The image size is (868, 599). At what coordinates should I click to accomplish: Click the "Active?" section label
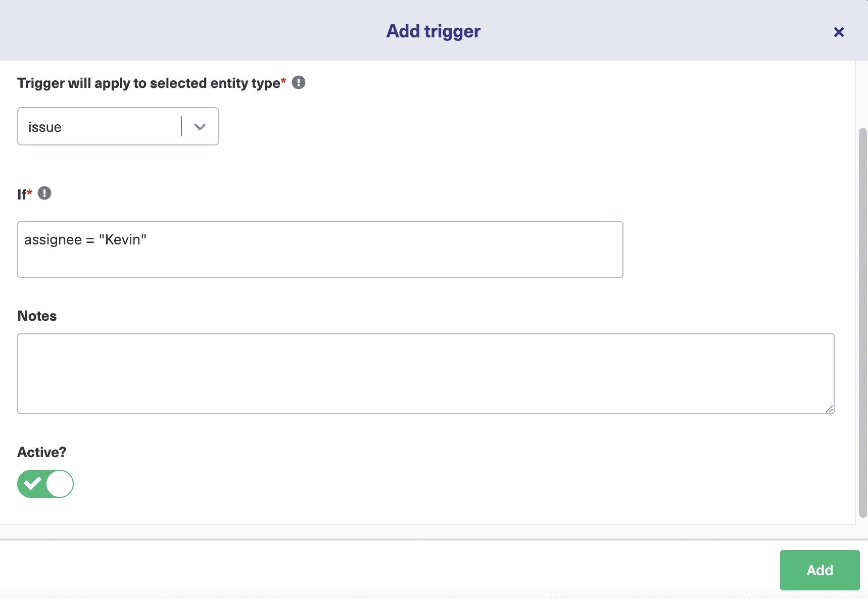(x=41, y=452)
